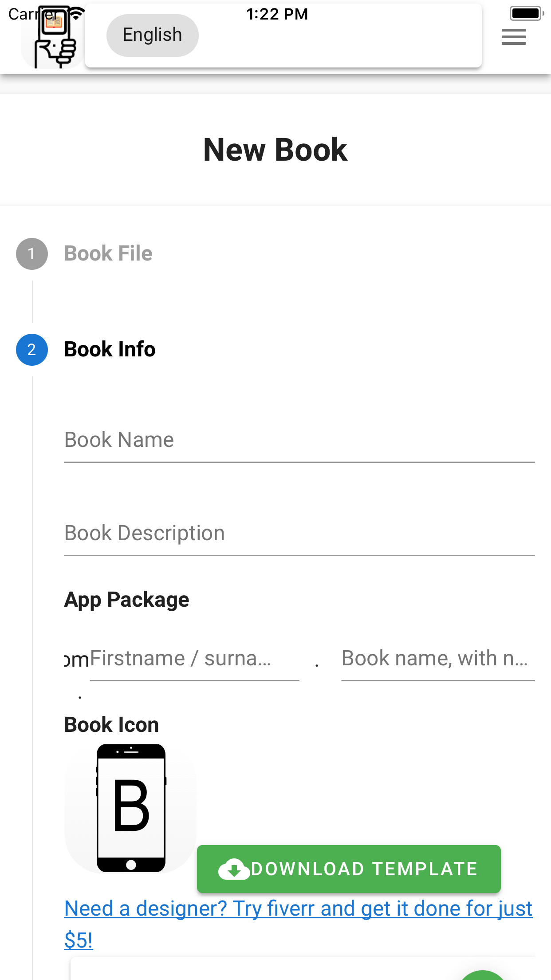Tap the phone-shaped Book Icon placeholder
The height and width of the screenshot is (980, 551).
(131, 808)
